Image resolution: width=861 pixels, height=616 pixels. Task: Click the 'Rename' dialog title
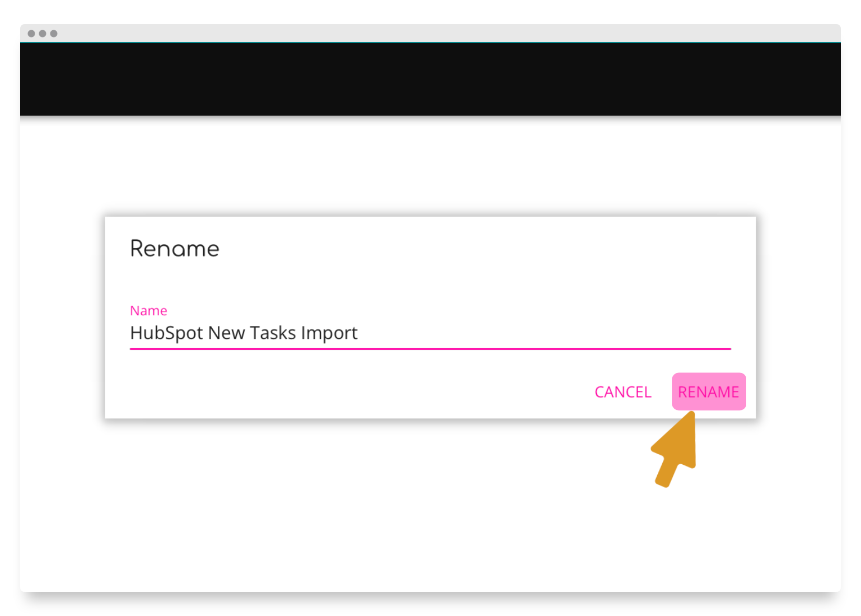pos(174,249)
